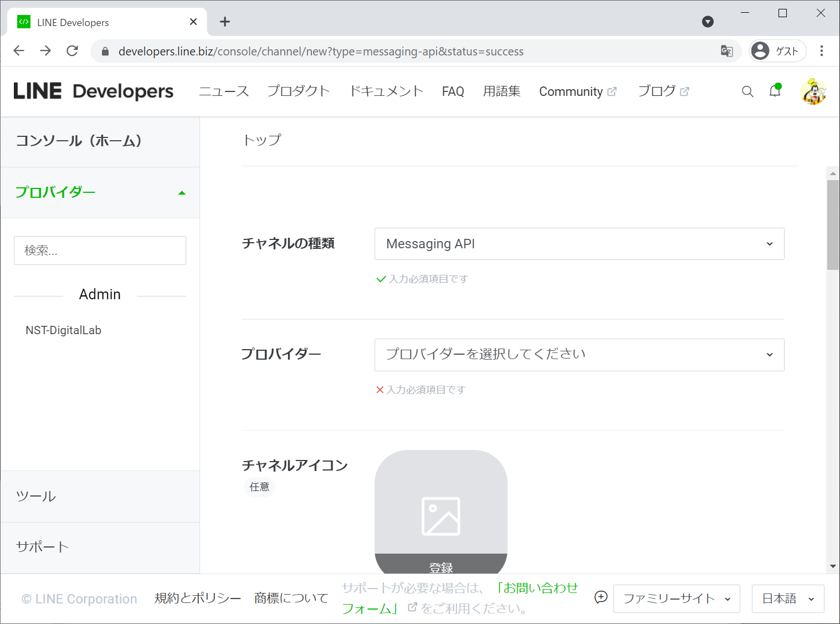Collapse the プロバイダー sidebar section
This screenshot has height=624, width=840.
click(100, 192)
